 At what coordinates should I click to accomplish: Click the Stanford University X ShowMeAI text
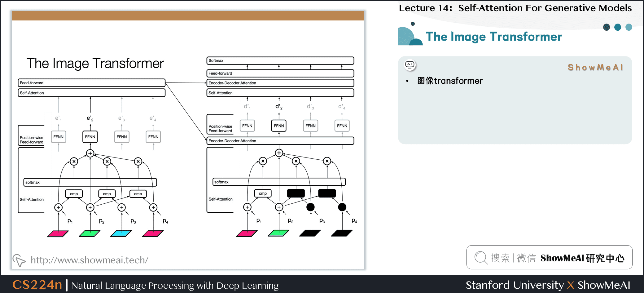click(548, 285)
